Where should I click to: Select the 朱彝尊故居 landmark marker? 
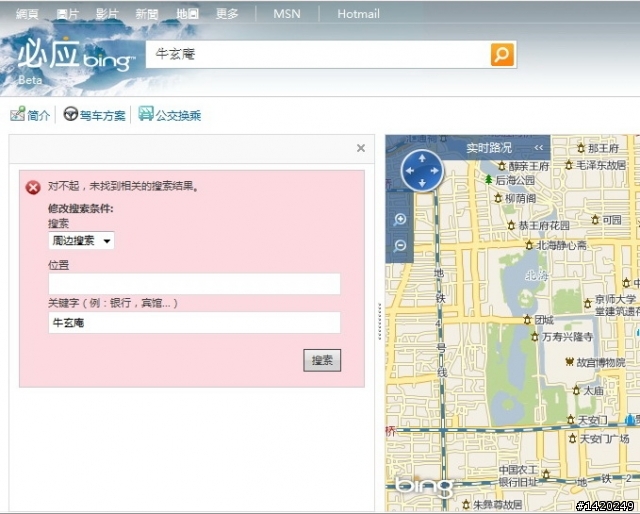(x=467, y=505)
